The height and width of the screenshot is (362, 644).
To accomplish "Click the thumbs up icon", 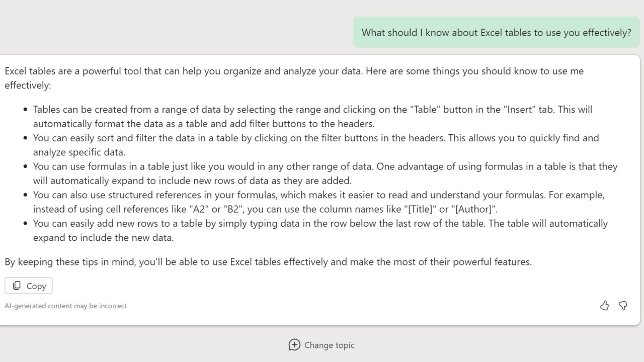I will pos(604,306).
